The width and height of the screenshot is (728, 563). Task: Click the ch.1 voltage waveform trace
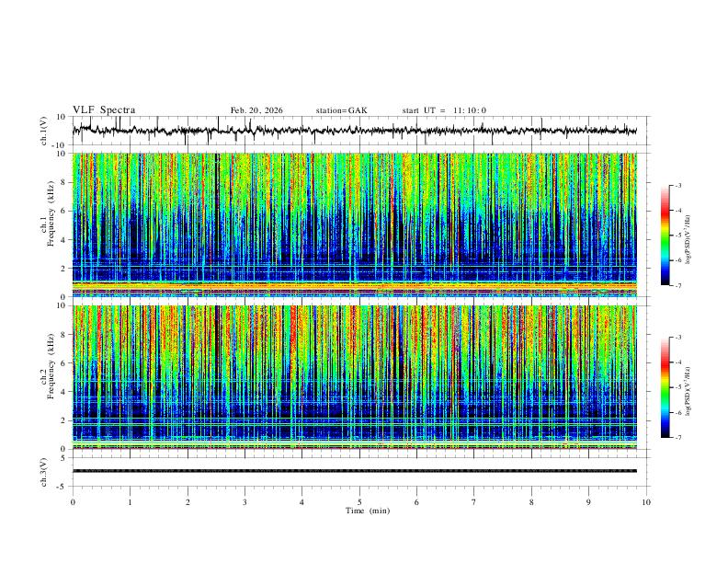coord(354,131)
